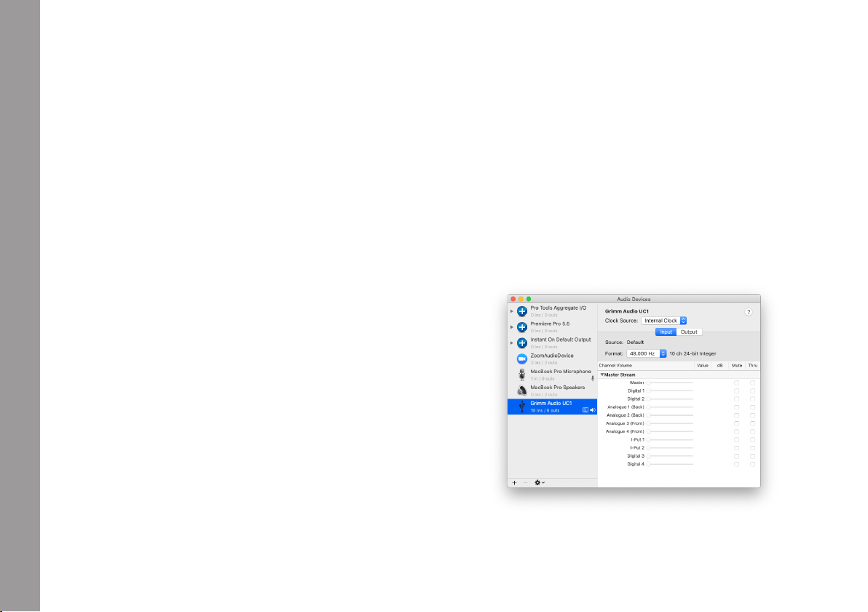Open the gear actions menu
Screen dimensions: 868x612
tap(539, 483)
